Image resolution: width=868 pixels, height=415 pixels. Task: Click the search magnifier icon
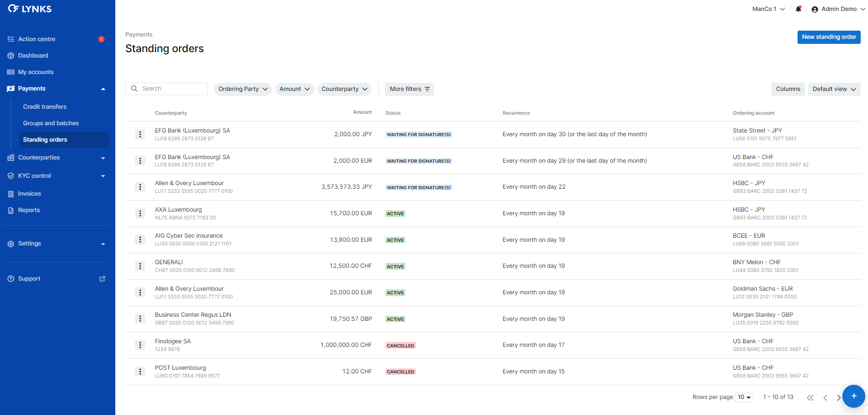point(134,89)
